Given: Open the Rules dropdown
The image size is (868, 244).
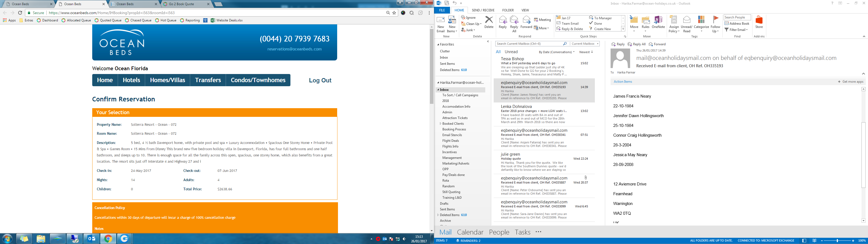Looking at the screenshot, I should coord(646,24).
